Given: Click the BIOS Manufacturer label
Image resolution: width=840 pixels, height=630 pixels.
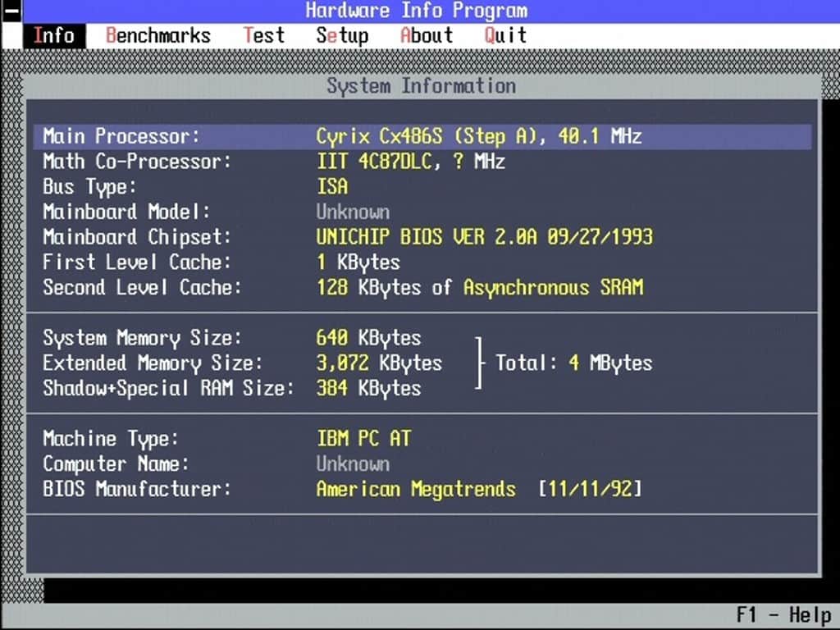Looking at the screenshot, I should (137, 489).
